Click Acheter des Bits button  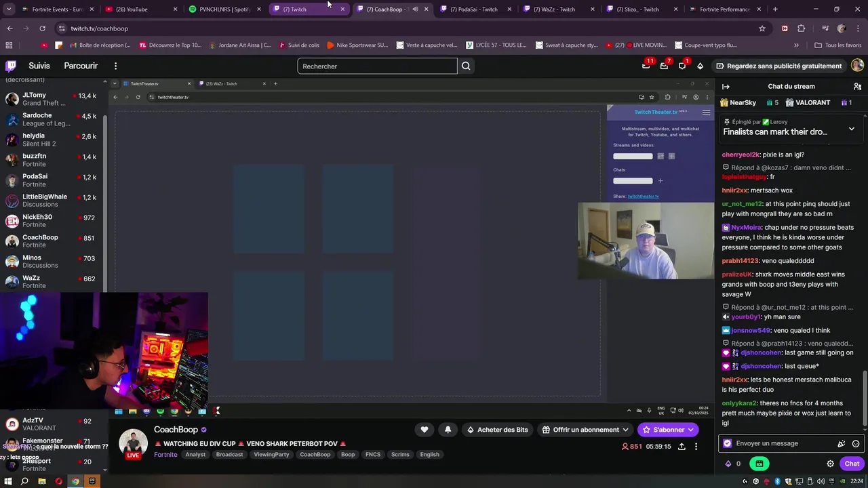(x=497, y=430)
